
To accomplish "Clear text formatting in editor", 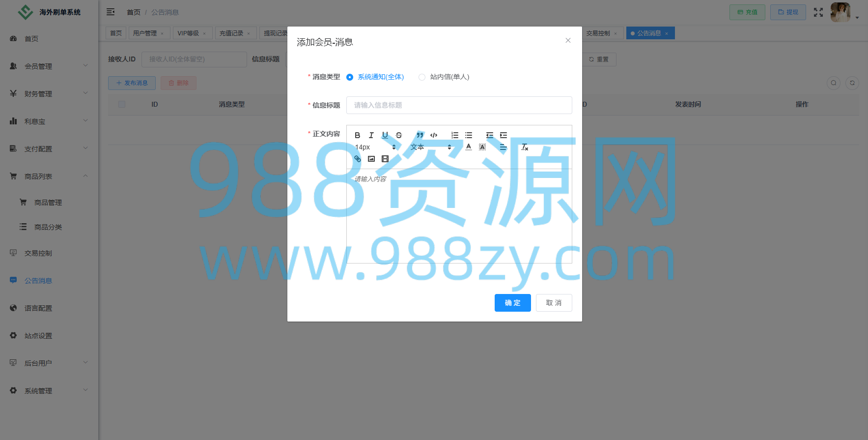I will 525,147.
